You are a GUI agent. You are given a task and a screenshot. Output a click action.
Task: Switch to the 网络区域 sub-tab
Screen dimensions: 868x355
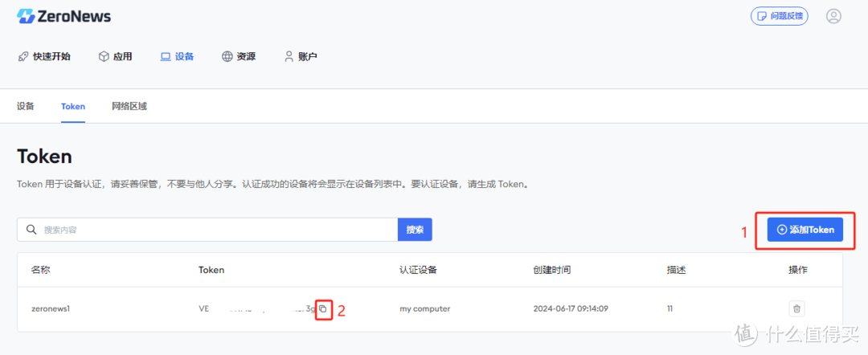(x=129, y=106)
